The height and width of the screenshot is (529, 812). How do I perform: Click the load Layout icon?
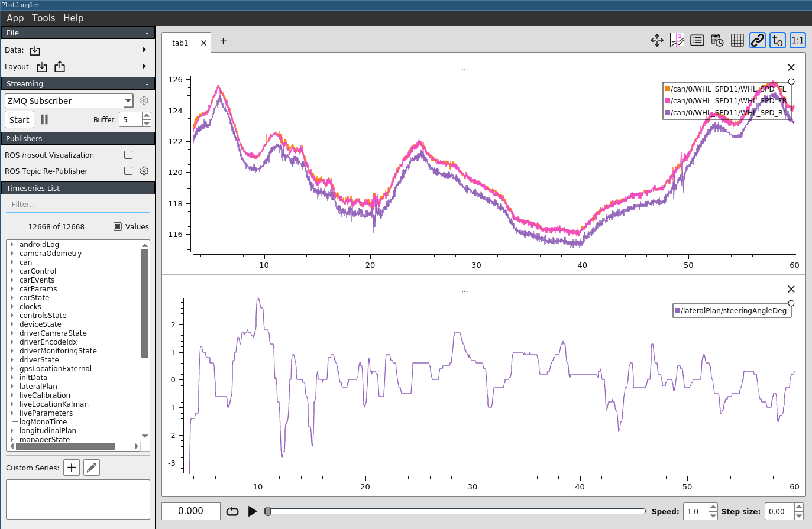coord(42,67)
